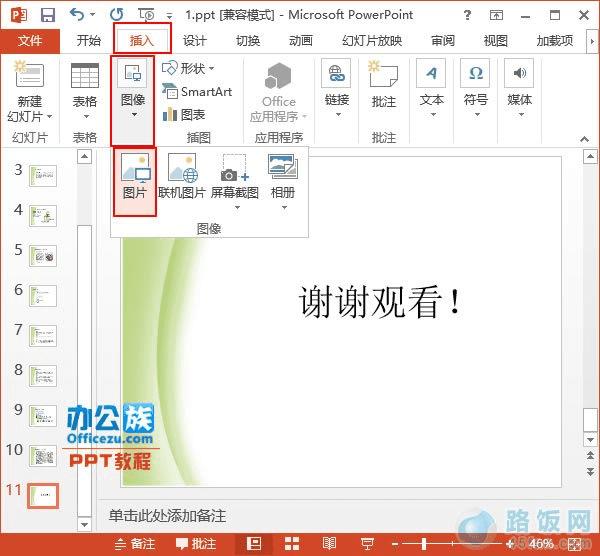Insert a SmartArt graphic
The image size is (600, 556).
point(197,92)
